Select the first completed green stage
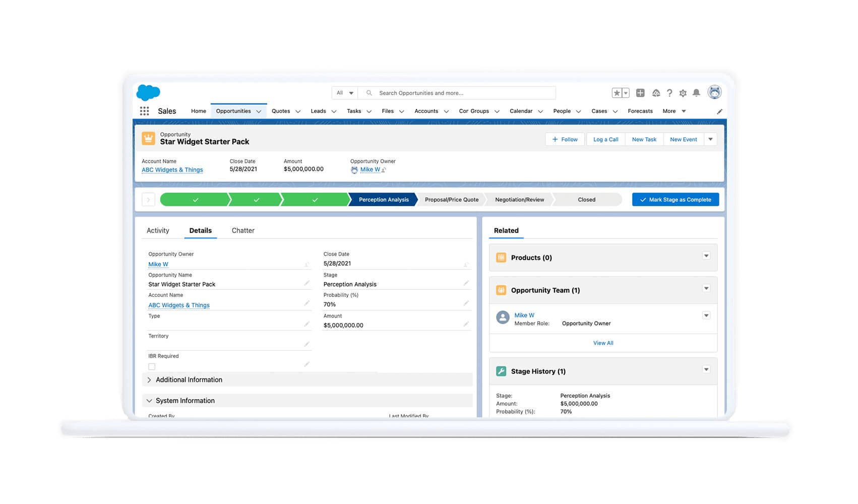Screen dimensions: 858x504 (195, 200)
